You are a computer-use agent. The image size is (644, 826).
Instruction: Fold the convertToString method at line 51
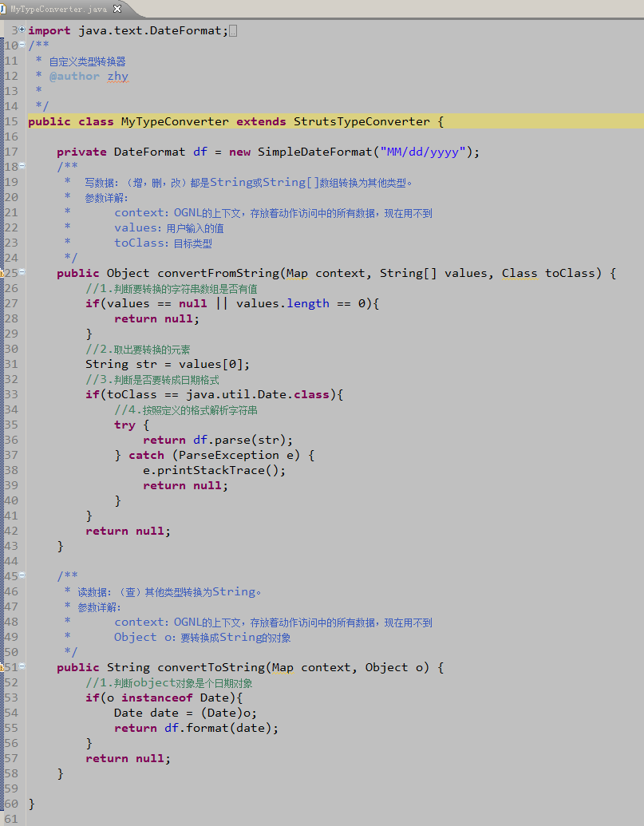[22, 666]
